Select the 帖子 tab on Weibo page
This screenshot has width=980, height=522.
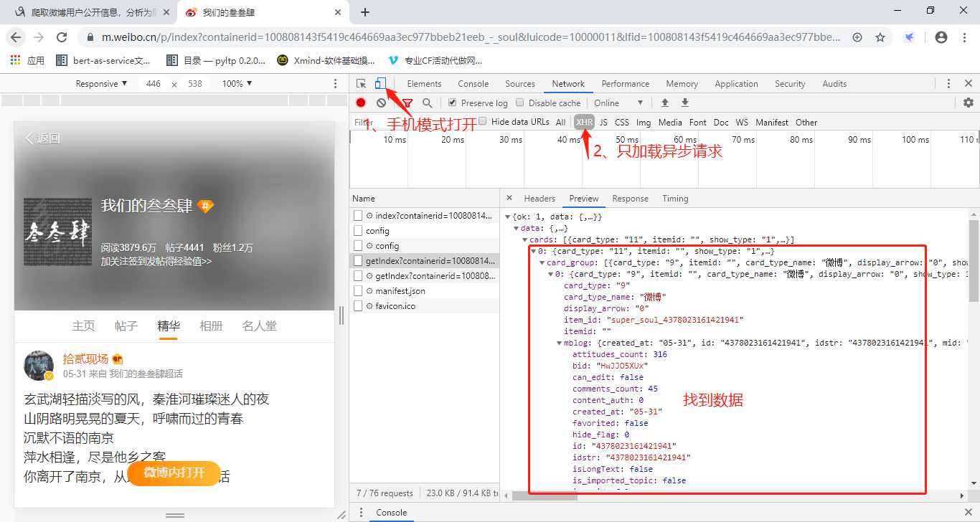(x=126, y=326)
